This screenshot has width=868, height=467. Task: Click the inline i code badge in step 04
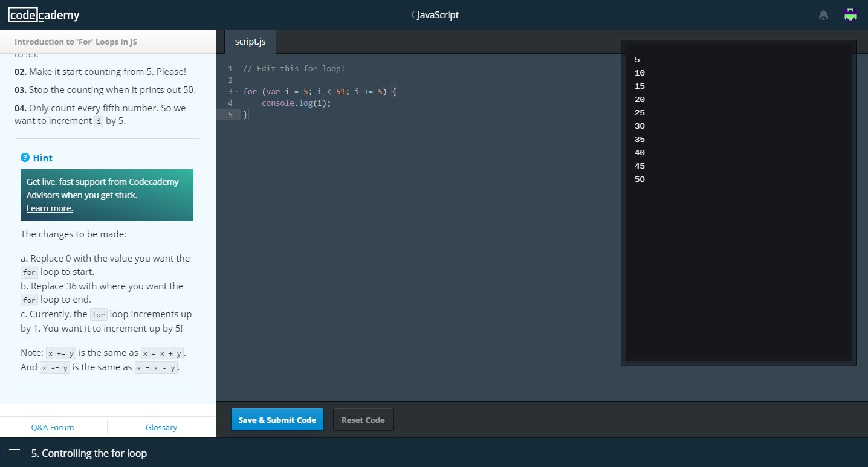pyautogui.click(x=99, y=121)
